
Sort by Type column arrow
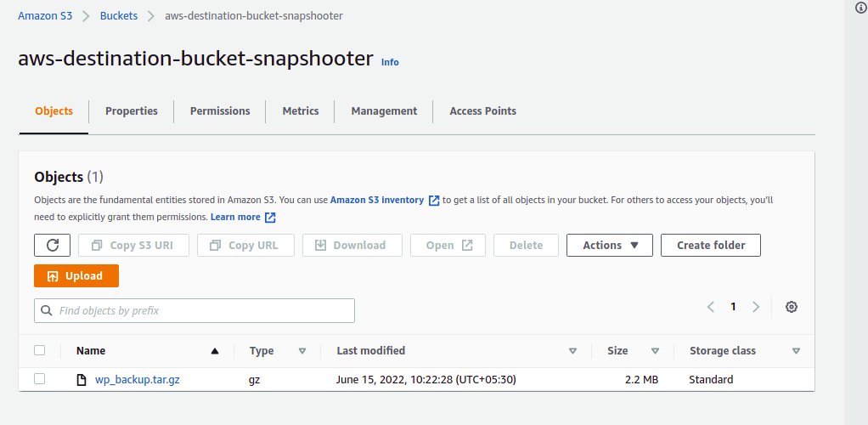coord(302,351)
